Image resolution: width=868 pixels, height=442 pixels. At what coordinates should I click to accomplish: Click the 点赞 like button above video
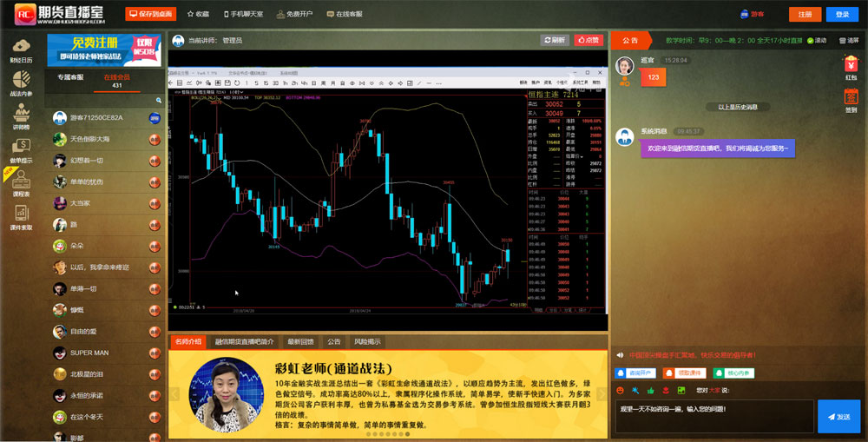[x=588, y=40]
